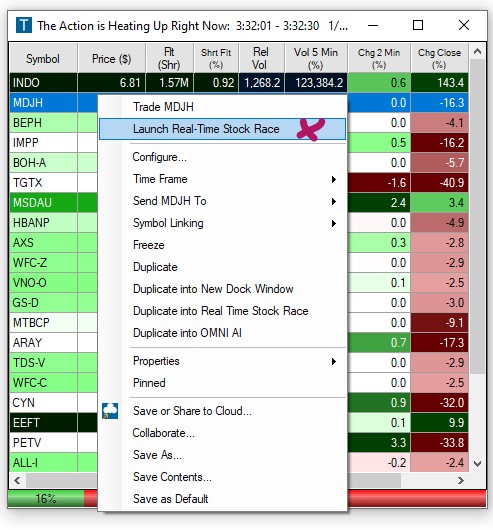Sort by Chg Close (%) column header

(439, 58)
